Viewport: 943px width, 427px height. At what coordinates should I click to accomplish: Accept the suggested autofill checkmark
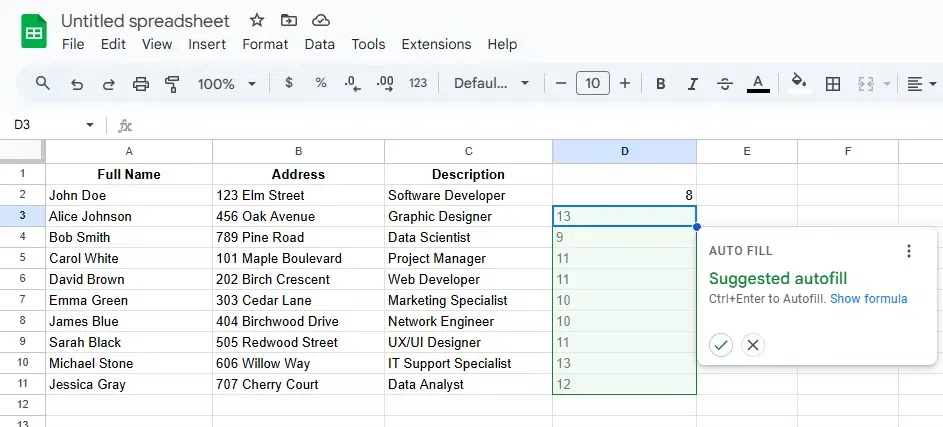[720, 345]
